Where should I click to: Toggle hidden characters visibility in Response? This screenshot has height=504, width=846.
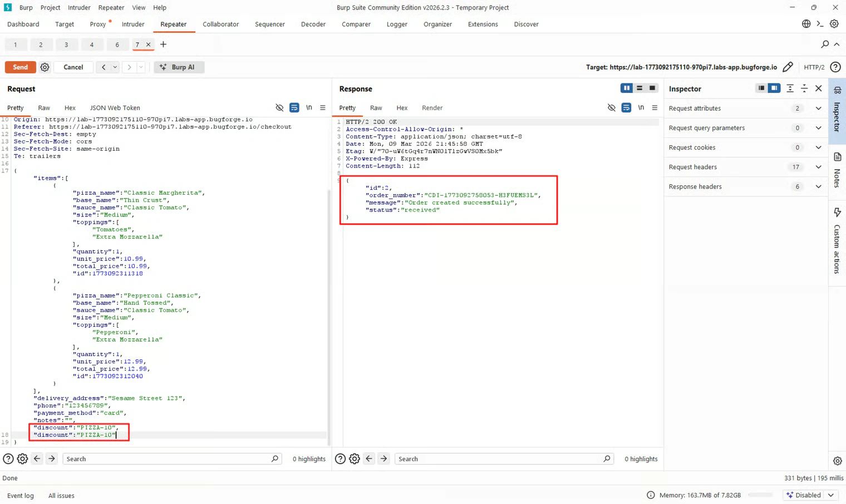[612, 108]
